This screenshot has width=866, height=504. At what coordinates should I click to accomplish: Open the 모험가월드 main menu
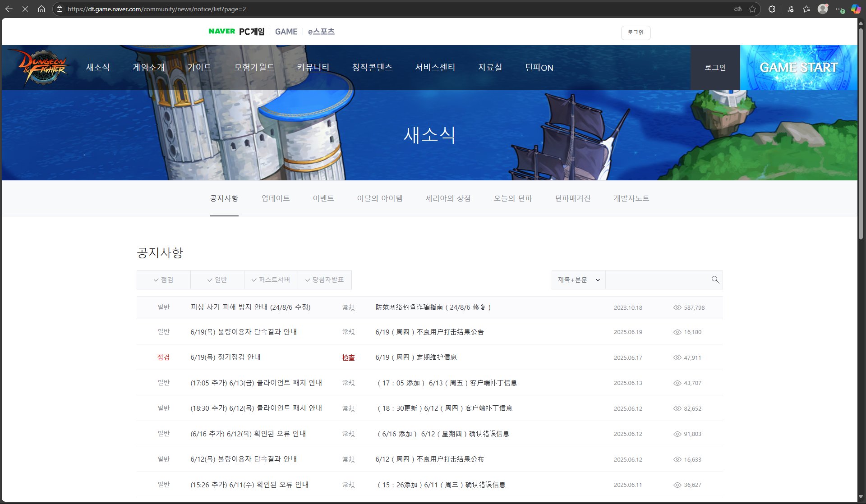254,67
